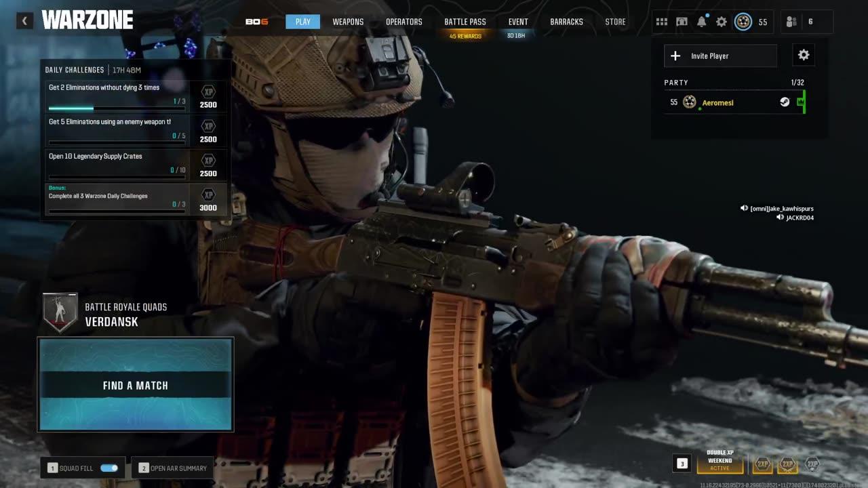Click the green crown party leader indicator

click(800, 102)
